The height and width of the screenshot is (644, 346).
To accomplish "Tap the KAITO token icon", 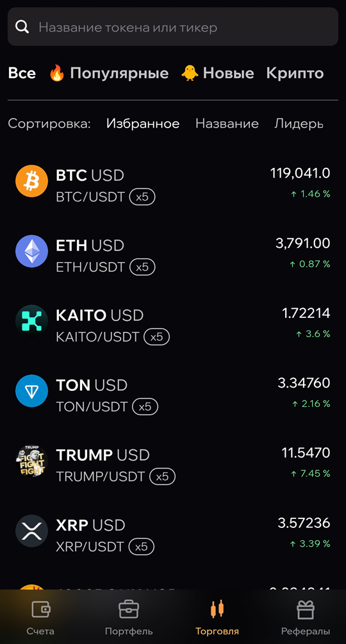I will [x=31, y=321].
